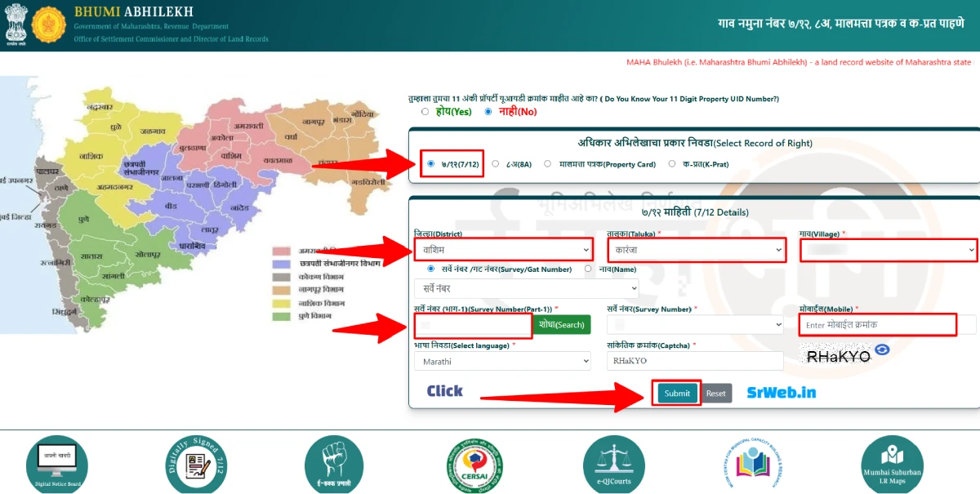Open the CERSAI logo link
The height and width of the screenshot is (494, 980).
click(474, 466)
